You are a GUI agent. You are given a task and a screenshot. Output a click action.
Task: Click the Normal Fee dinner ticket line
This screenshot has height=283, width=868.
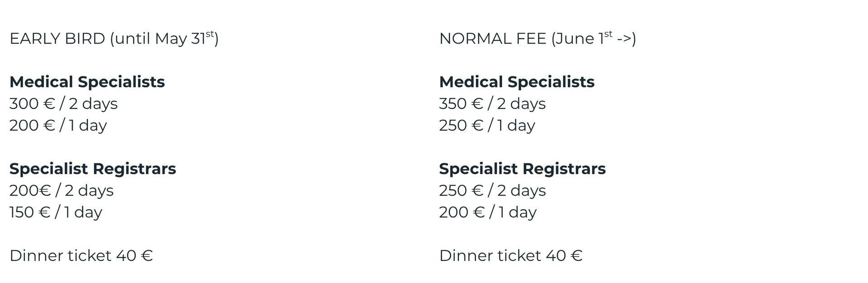tap(511, 256)
